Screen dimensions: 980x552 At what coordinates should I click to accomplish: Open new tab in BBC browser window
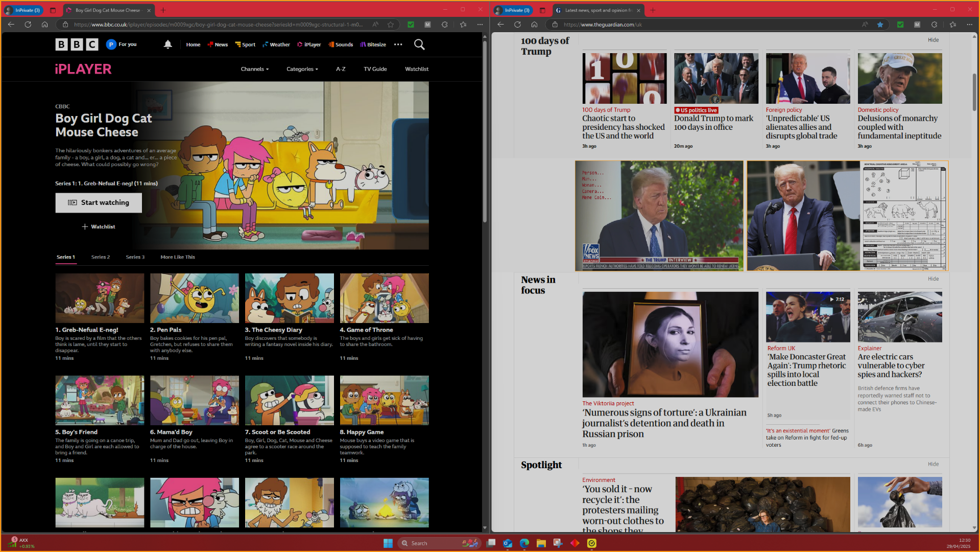point(163,10)
